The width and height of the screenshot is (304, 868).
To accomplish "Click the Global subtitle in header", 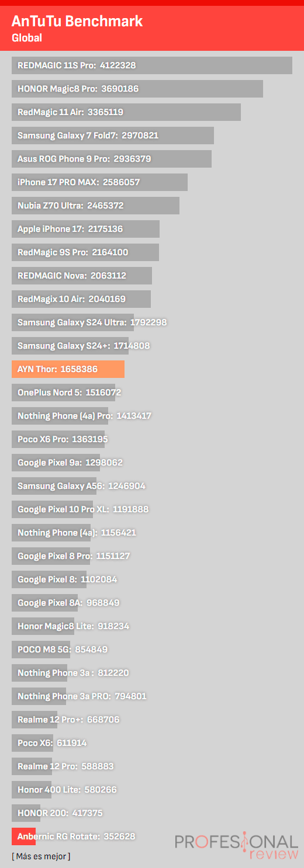I will (x=27, y=38).
